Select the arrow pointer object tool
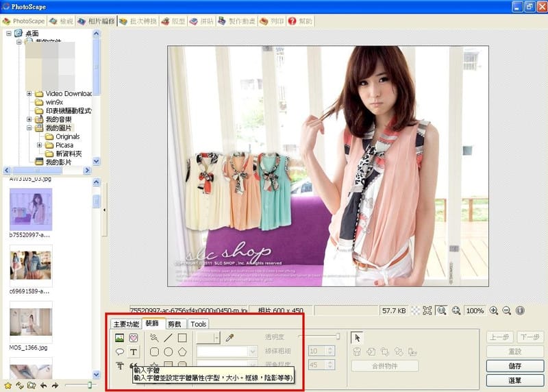The image size is (548, 392). [356, 337]
